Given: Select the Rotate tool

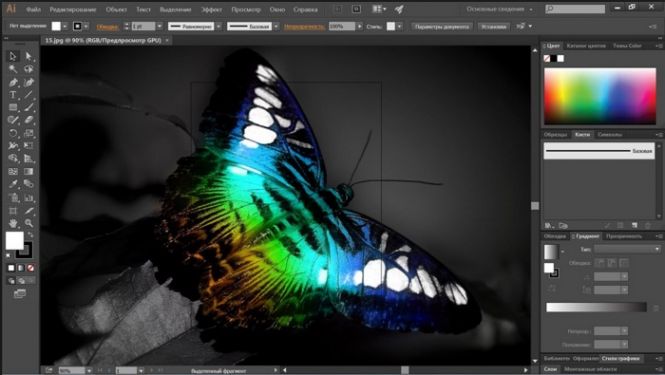Looking at the screenshot, I should (13, 133).
